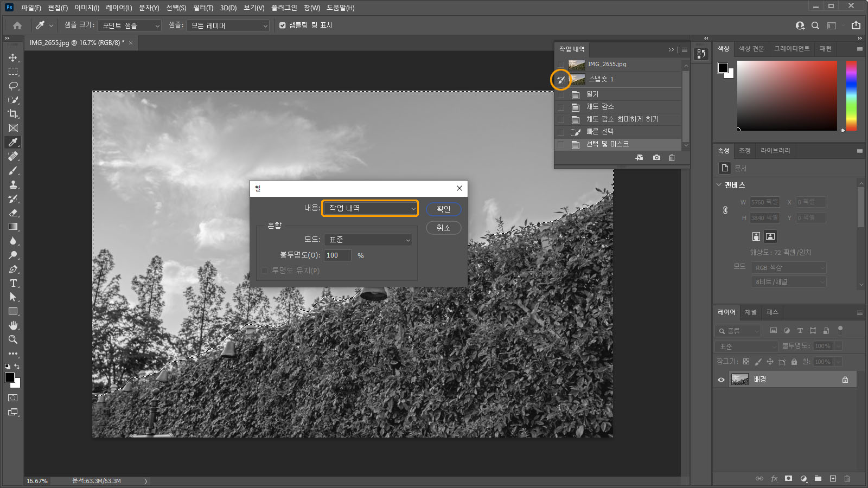Toggle Quick Mask mode icon

(13, 398)
